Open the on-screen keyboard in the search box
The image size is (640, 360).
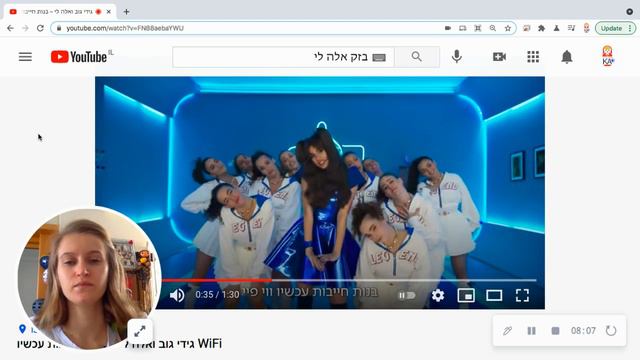(379, 57)
